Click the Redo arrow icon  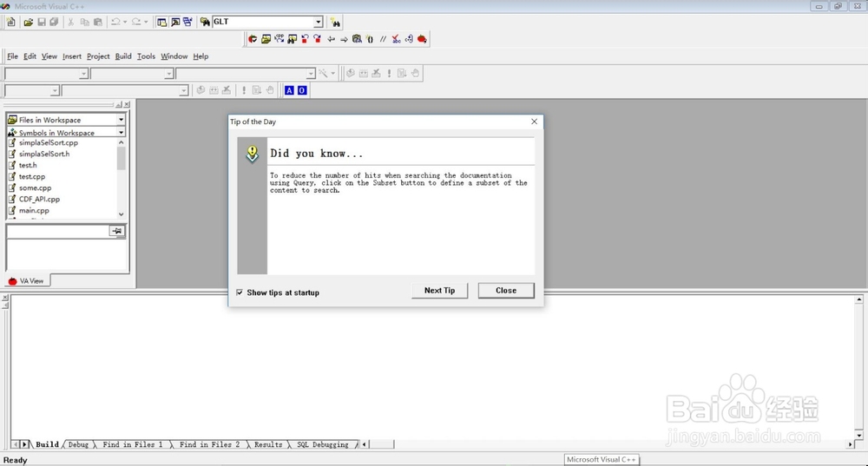(x=136, y=23)
